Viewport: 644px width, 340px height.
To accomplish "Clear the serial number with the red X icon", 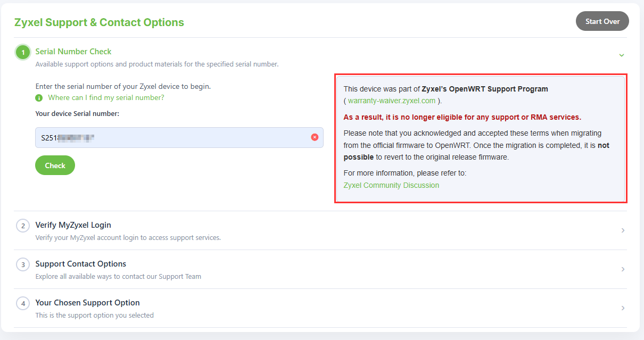I will pos(315,137).
